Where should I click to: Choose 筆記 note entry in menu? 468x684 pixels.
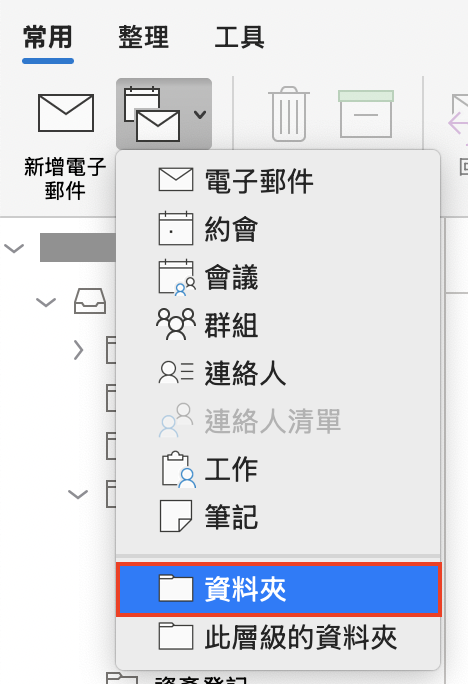coord(278,517)
